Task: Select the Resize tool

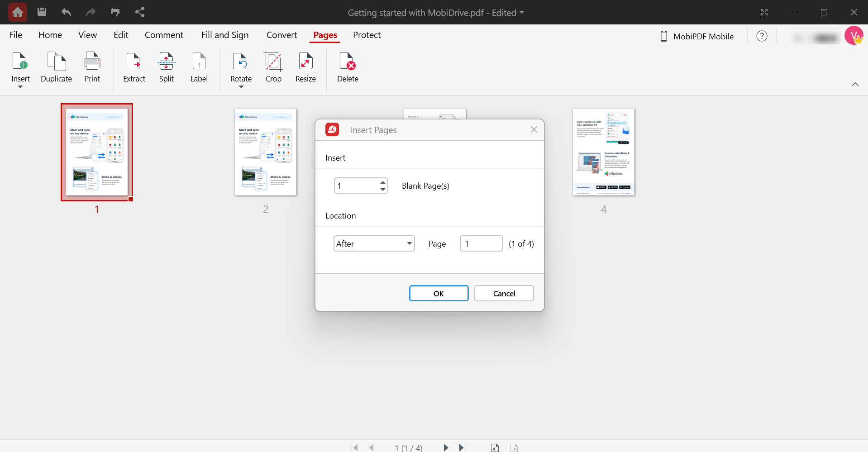Action: tap(305, 68)
